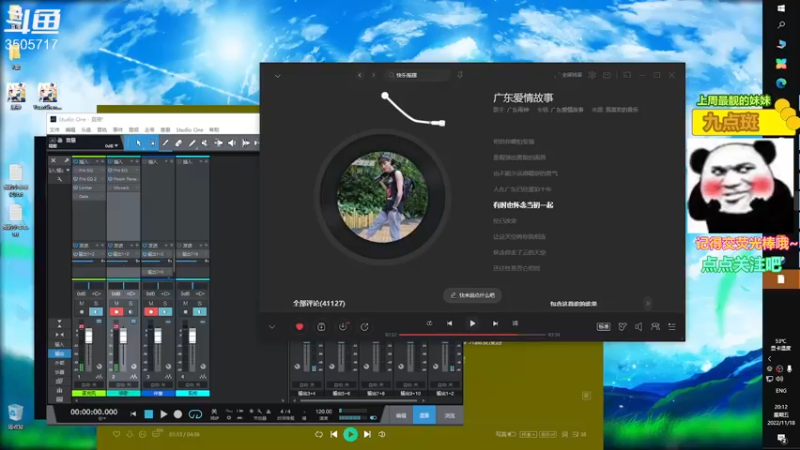Open inserts dropdown arrow on channel 3
This screenshot has height=450, width=800.
pos(166,162)
